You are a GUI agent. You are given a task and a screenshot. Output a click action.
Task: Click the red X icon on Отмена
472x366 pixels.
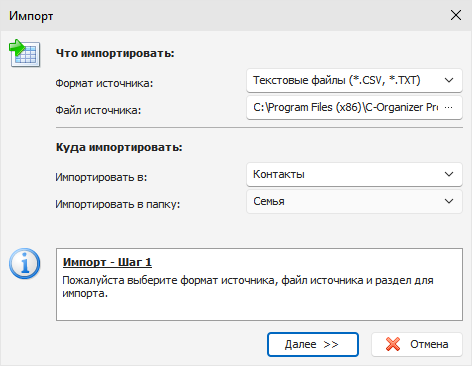(x=393, y=344)
